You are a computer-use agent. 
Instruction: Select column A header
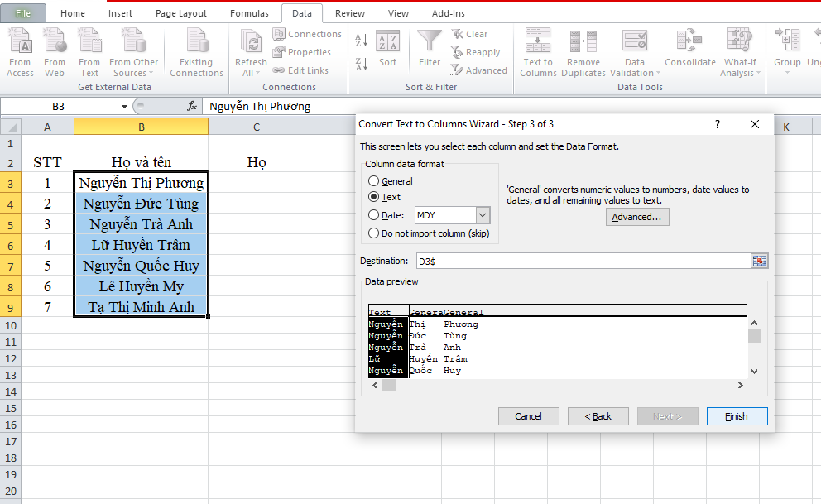coord(47,127)
